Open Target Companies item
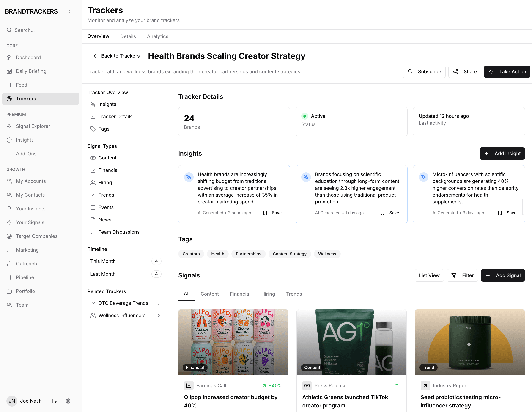 coord(40,236)
